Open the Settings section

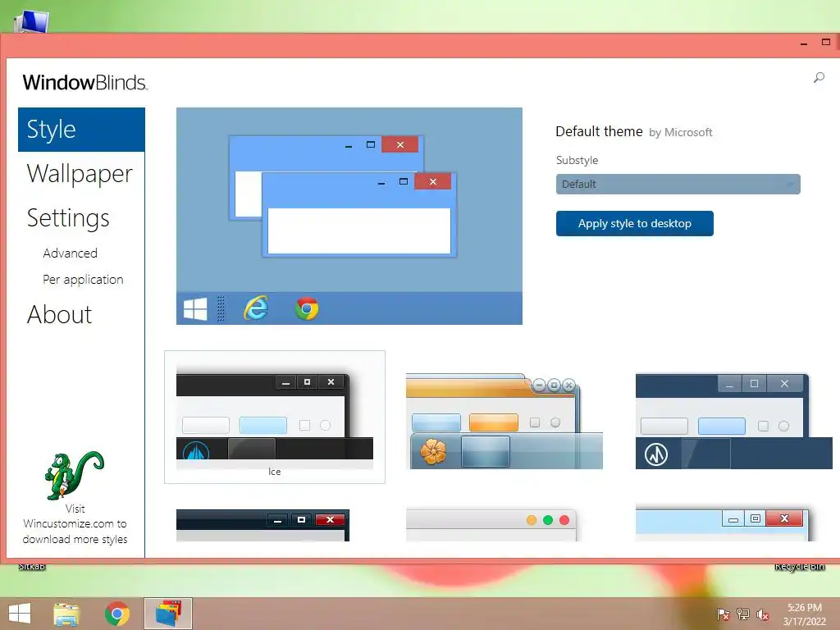68,218
